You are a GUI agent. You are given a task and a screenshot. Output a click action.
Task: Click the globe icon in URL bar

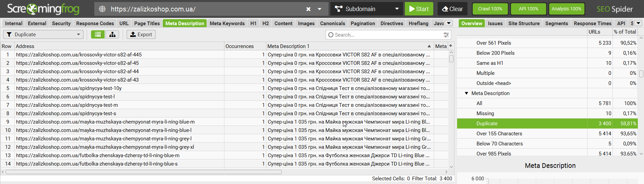pos(102,9)
